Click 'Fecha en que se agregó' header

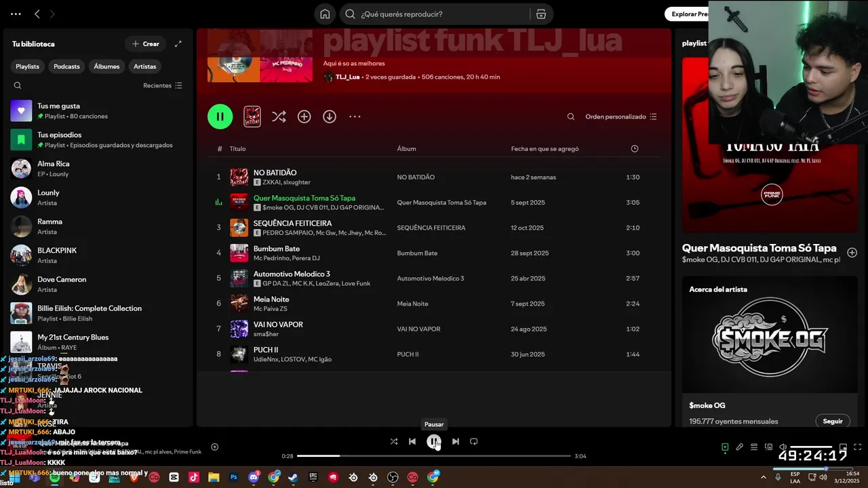(545, 148)
